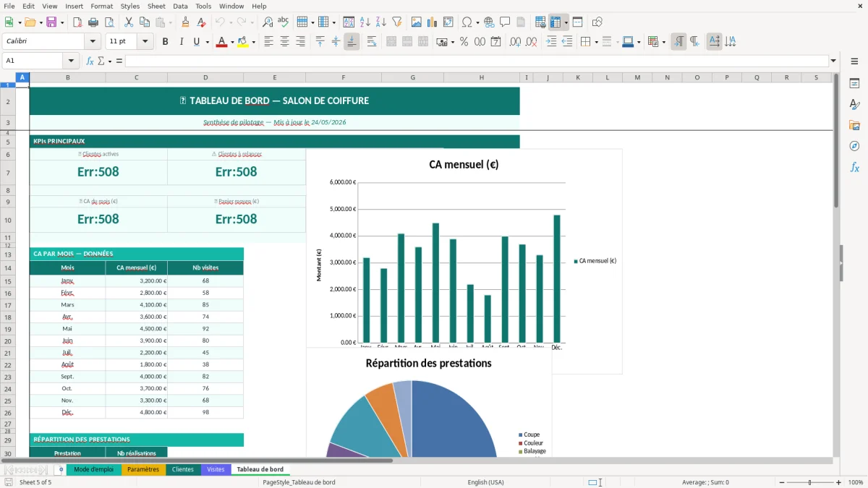Toggle Freeze Rows and Columns

click(x=556, y=22)
